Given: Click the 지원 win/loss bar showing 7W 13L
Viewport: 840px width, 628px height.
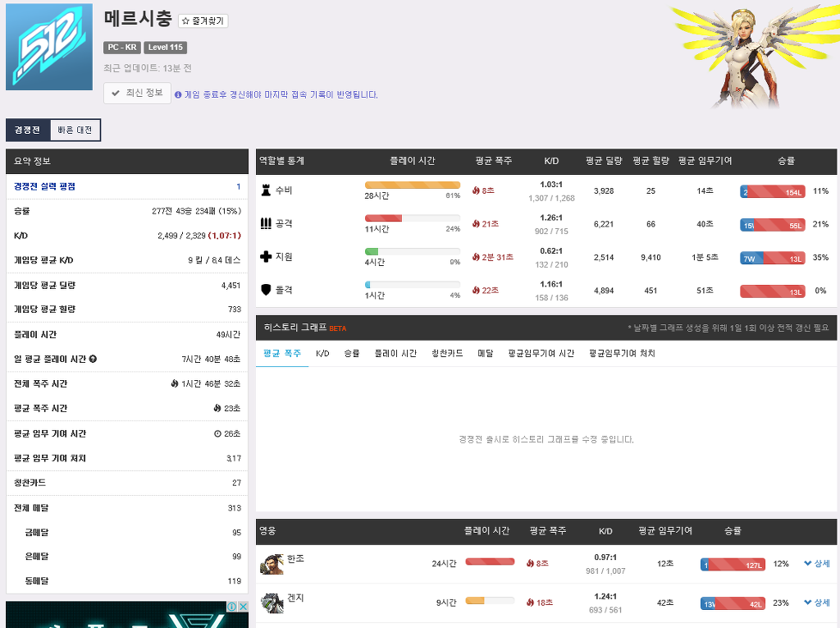Looking at the screenshot, I should 773,259.
